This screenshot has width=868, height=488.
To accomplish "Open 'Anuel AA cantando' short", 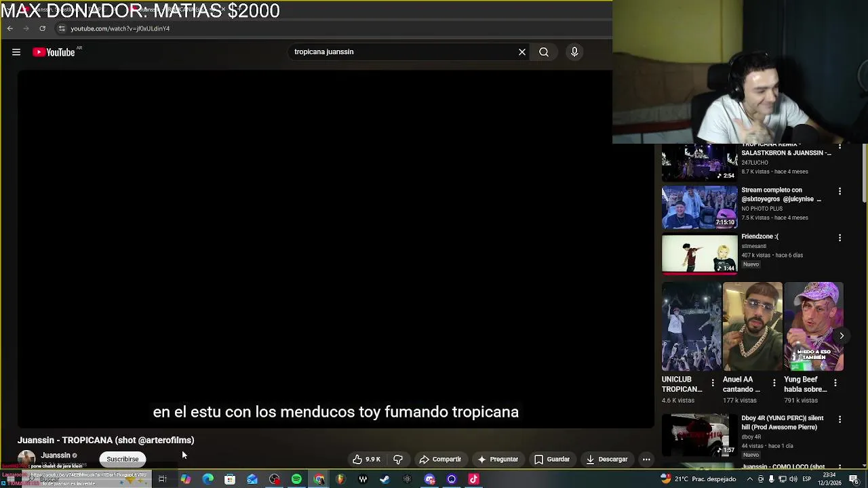I will pos(753,327).
